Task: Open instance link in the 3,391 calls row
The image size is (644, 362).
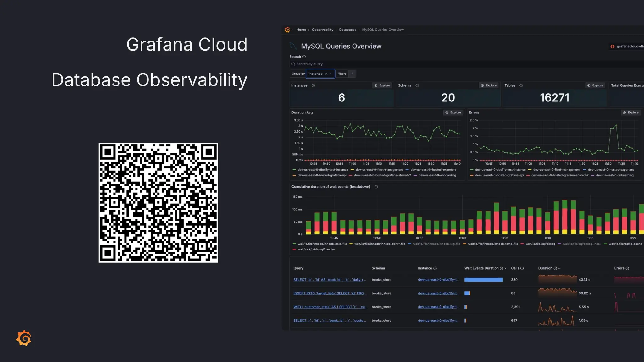Action: [x=439, y=307]
